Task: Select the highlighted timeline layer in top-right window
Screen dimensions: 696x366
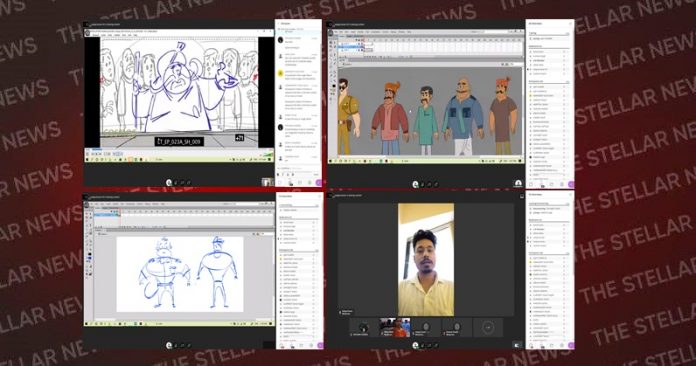Action: (351, 46)
